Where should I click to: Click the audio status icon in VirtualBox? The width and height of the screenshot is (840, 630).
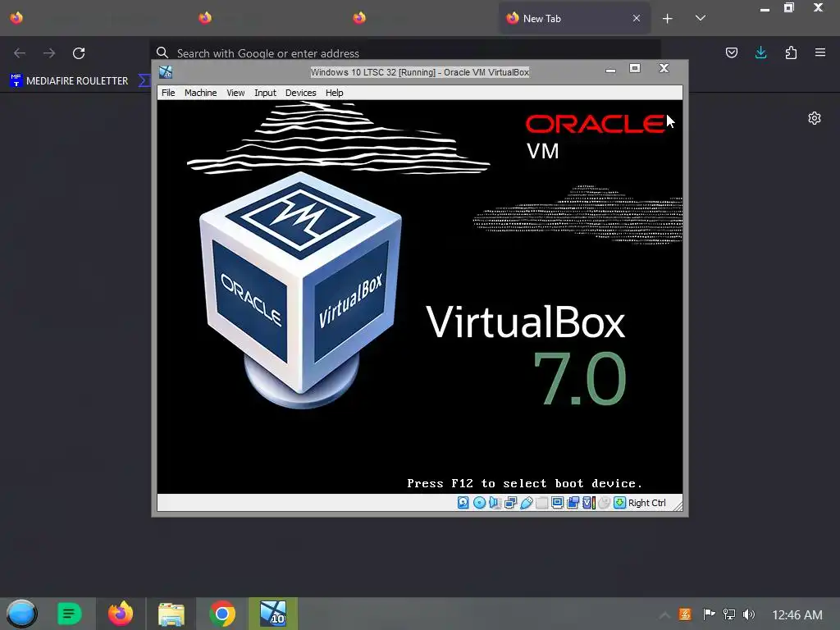coord(495,503)
